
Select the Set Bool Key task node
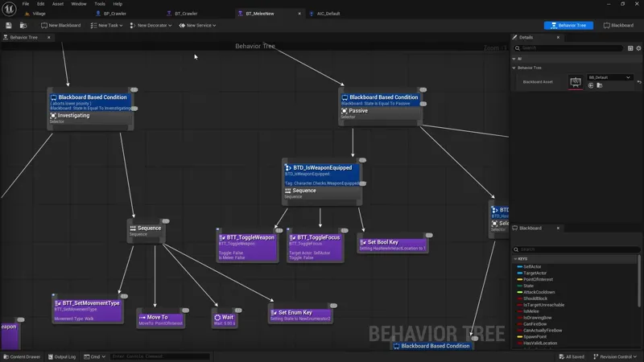tap(393, 245)
